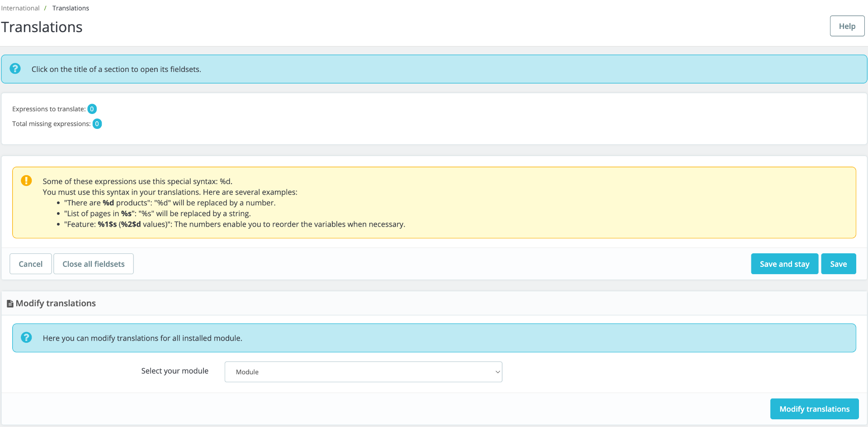Click the question icon in module info banner
Viewport: 868px width, 427px height.
click(x=26, y=337)
